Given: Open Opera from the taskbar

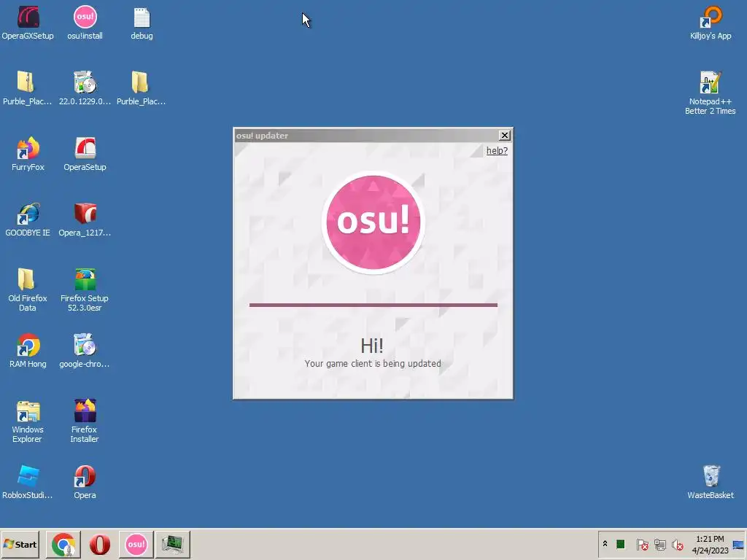Looking at the screenshot, I should coord(99,544).
